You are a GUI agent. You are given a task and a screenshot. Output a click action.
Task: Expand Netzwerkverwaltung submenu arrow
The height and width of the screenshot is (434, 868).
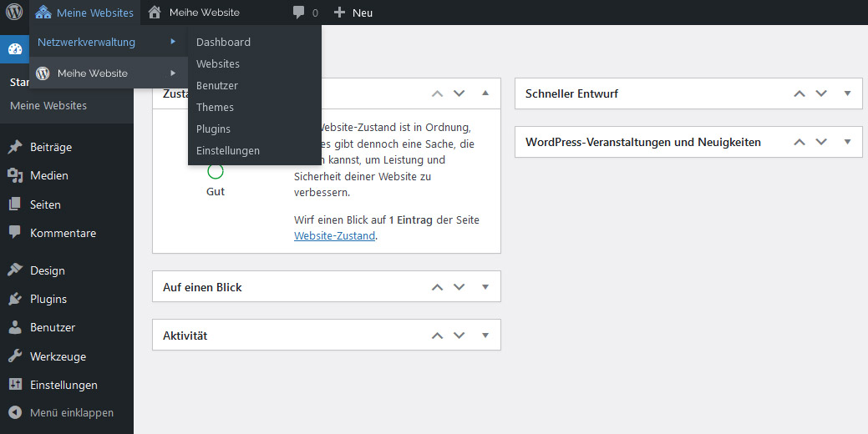[x=173, y=42]
